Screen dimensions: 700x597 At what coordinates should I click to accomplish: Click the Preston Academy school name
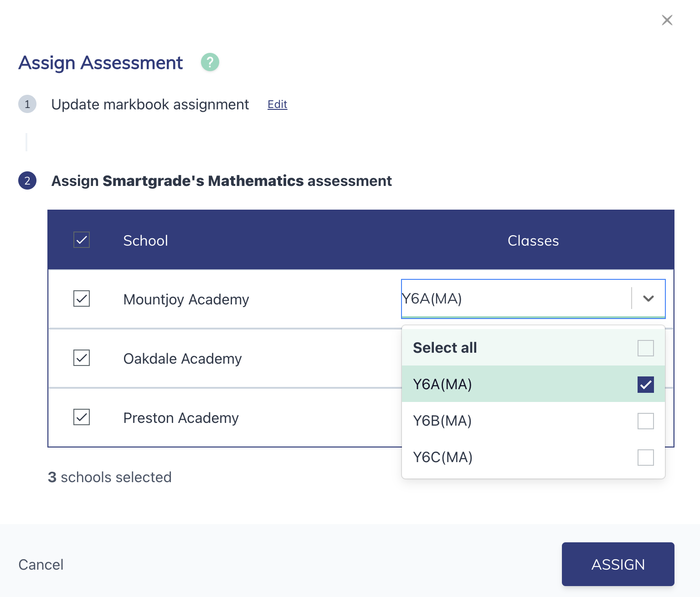181,418
